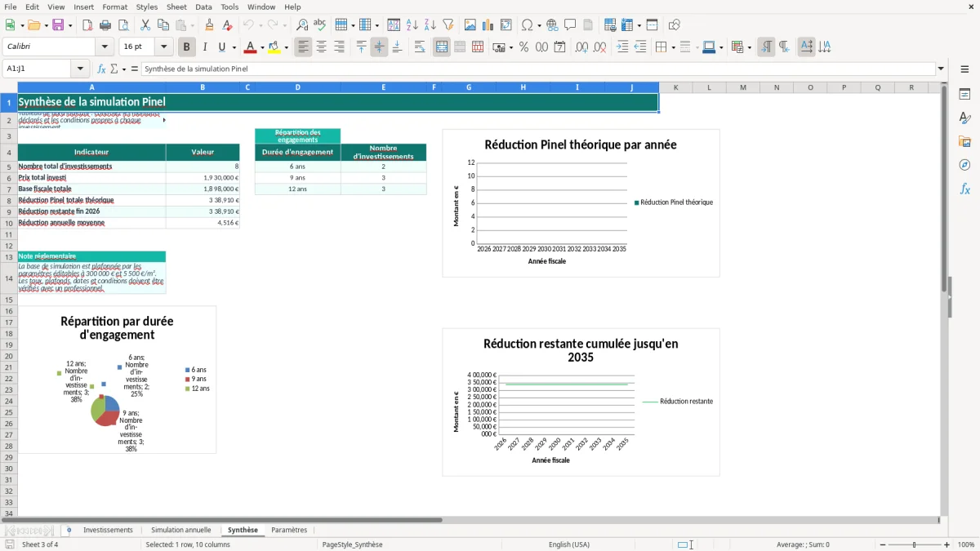
Task: Adjust the zoom slider
Action: coord(915,544)
